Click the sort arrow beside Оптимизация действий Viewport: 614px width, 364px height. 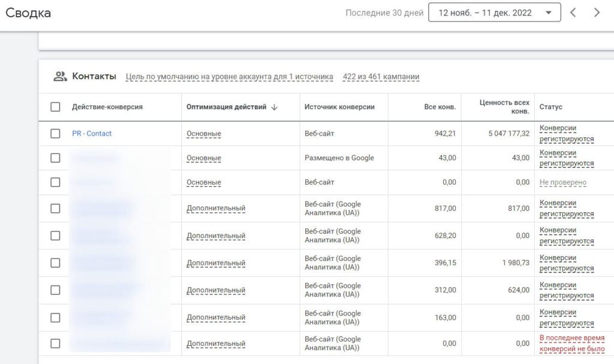[275, 107]
